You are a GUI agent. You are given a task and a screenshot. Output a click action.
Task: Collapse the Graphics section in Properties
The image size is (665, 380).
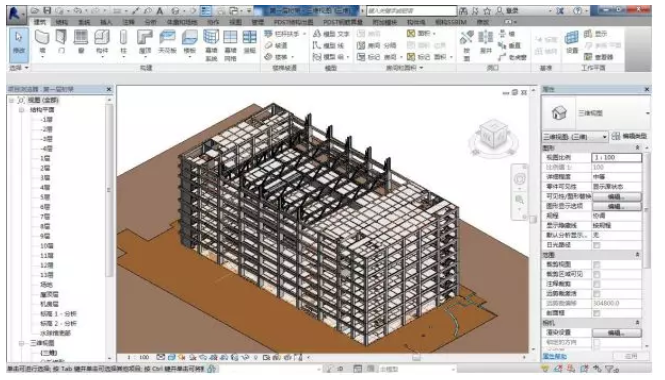[637, 148]
